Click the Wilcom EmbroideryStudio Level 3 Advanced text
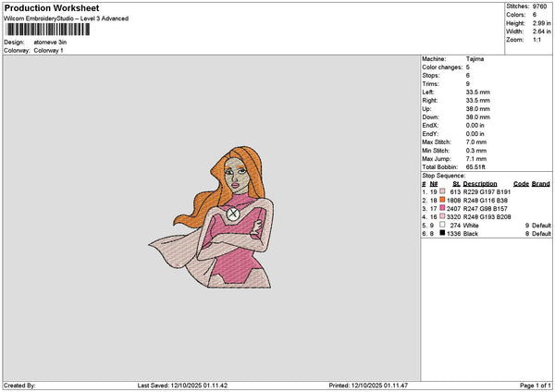The width and height of the screenshot is (555, 392). tap(67, 18)
